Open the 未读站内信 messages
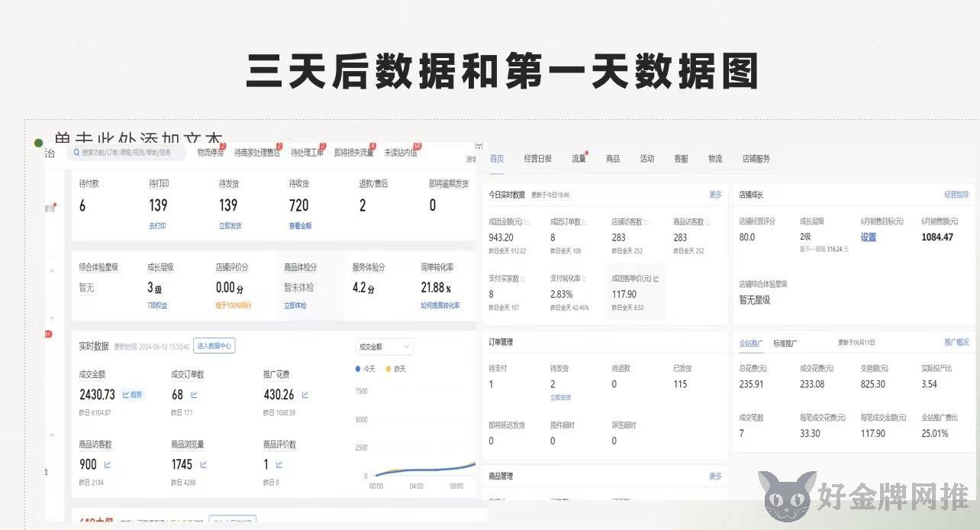Image resolution: width=980 pixels, height=530 pixels. click(400, 153)
